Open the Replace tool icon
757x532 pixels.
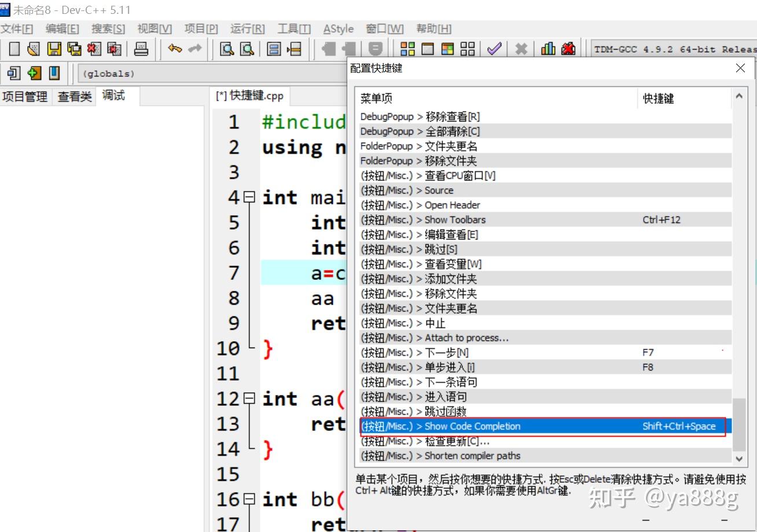[247, 49]
